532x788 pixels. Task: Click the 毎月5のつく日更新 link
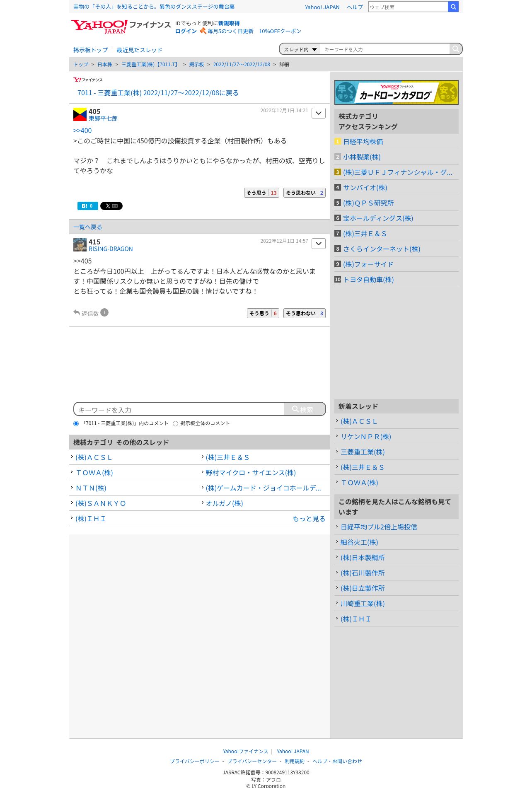(x=230, y=31)
